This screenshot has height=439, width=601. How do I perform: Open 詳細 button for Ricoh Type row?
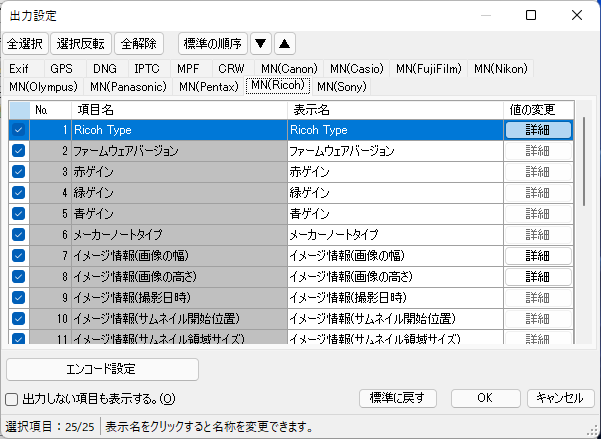point(538,130)
